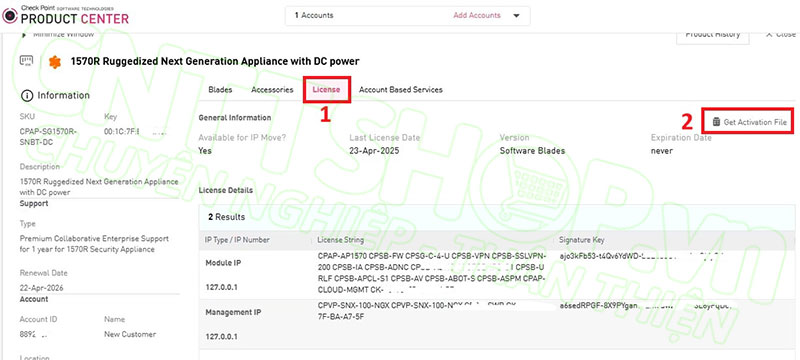Click the Renewal Date value 22-Apr-2026

[x=41, y=288]
